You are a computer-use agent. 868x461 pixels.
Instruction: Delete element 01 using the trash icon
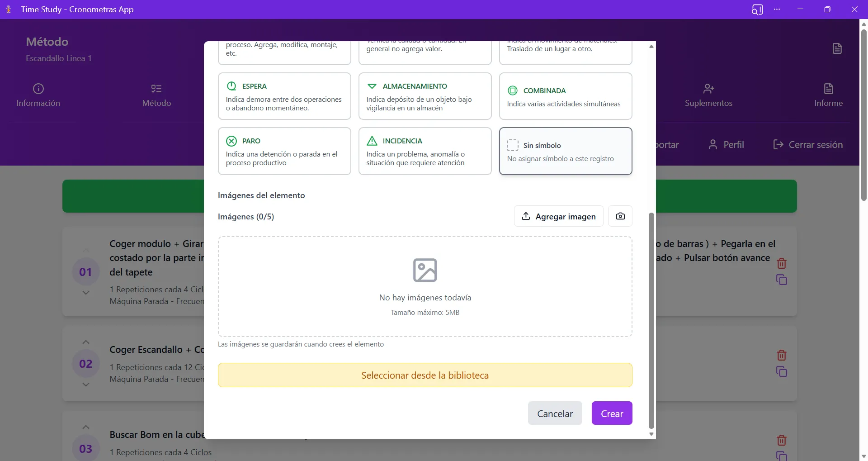click(x=782, y=263)
